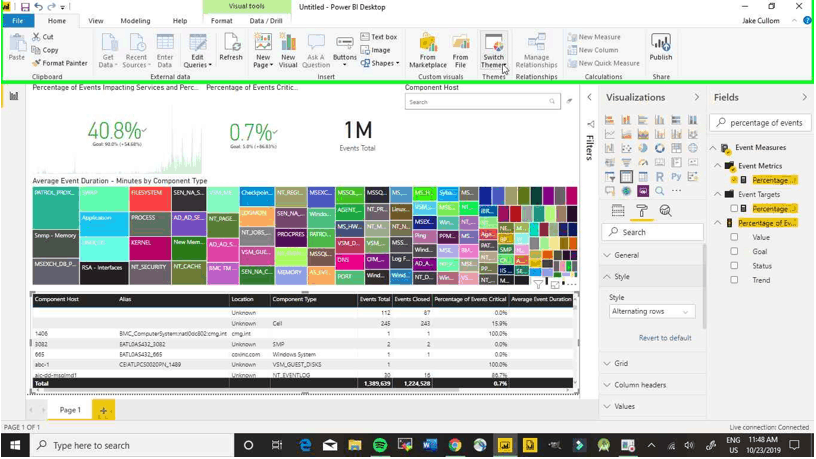
Task: Expand the Column headers section
Action: click(651, 385)
